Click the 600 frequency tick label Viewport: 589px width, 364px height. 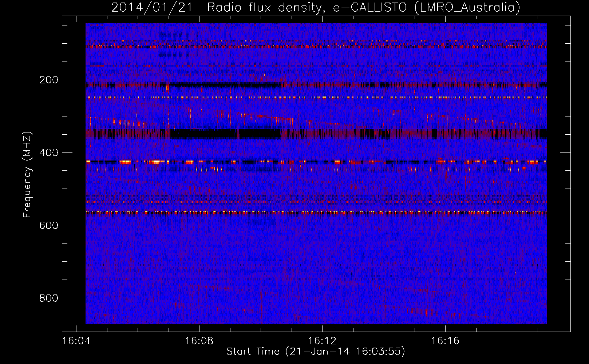click(49, 225)
